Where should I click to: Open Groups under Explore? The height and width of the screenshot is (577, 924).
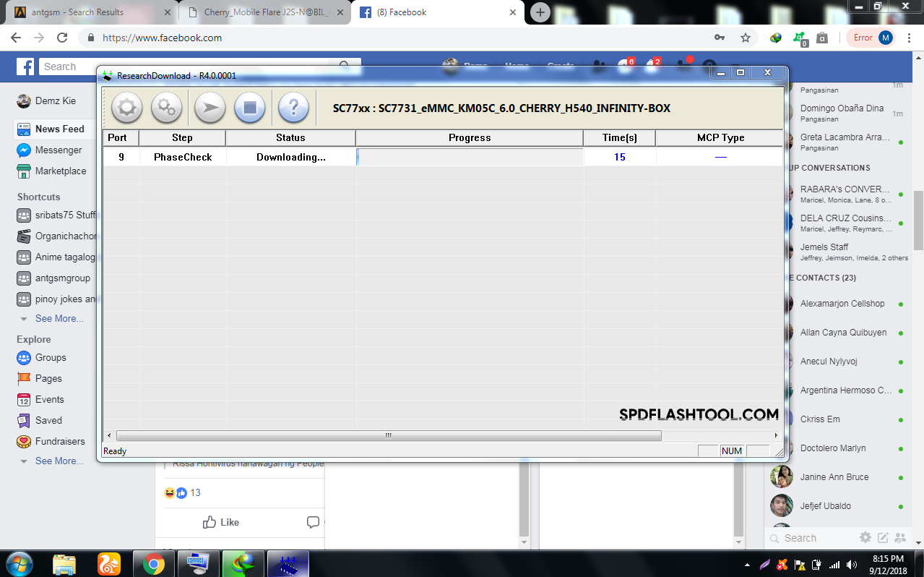click(x=43, y=357)
